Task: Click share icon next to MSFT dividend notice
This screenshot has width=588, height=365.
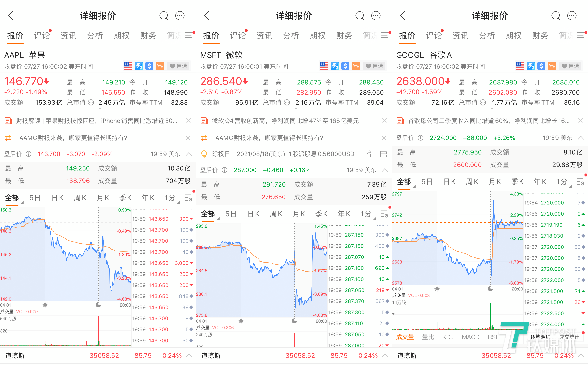Action: (x=368, y=154)
